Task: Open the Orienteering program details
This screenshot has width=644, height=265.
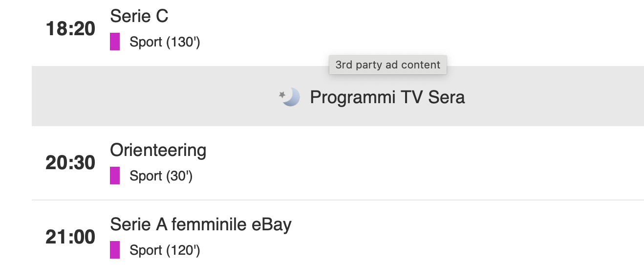Action: pyautogui.click(x=158, y=150)
